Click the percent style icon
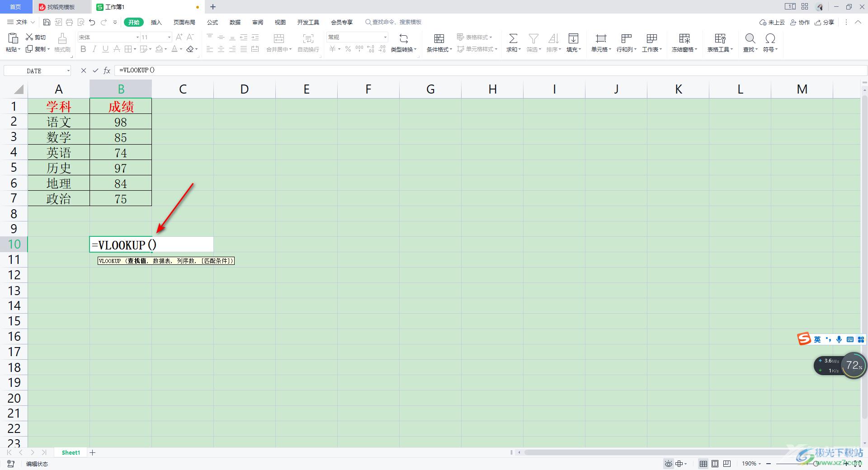The width and height of the screenshot is (868, 470). [348, 49]
